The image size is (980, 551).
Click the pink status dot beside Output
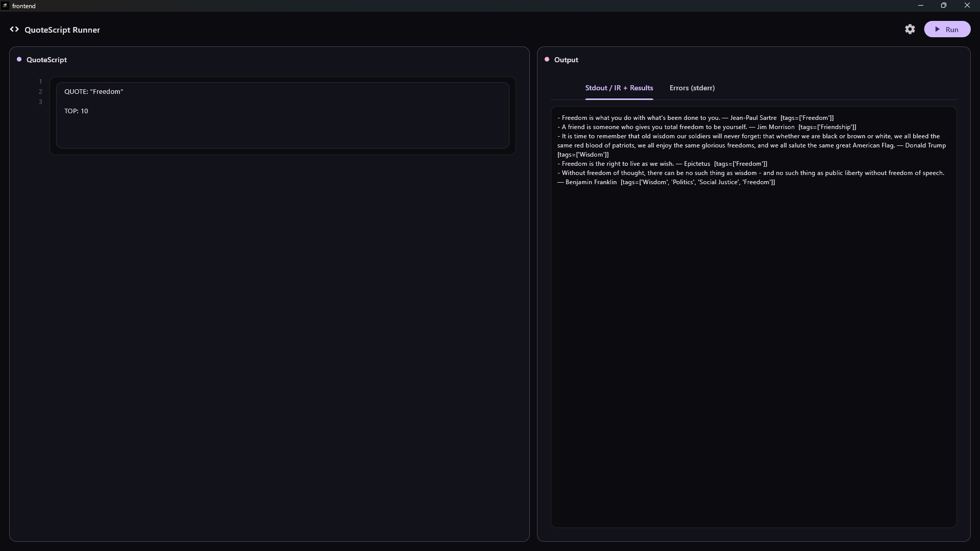[x=547, y=59]
